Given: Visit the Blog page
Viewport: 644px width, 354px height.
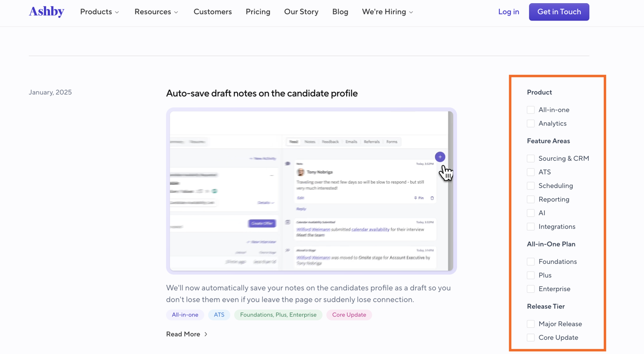Looking at the screenshot, I should 340,12.
